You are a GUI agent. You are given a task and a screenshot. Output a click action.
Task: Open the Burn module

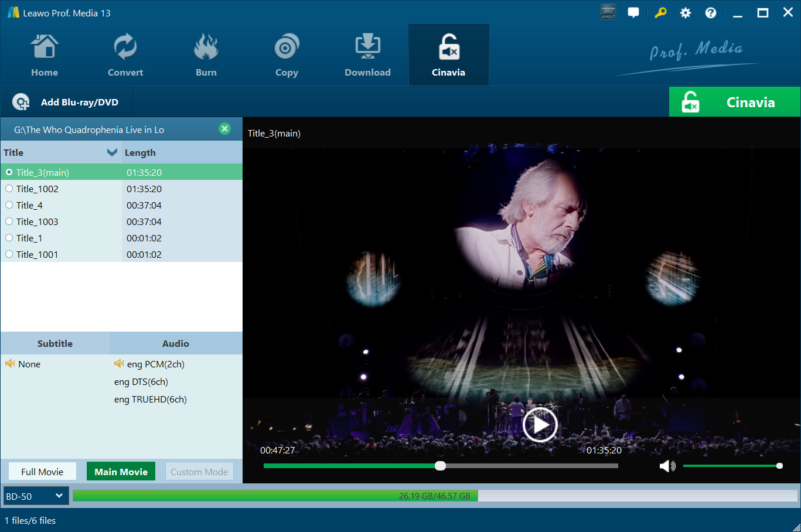[206, 56]
